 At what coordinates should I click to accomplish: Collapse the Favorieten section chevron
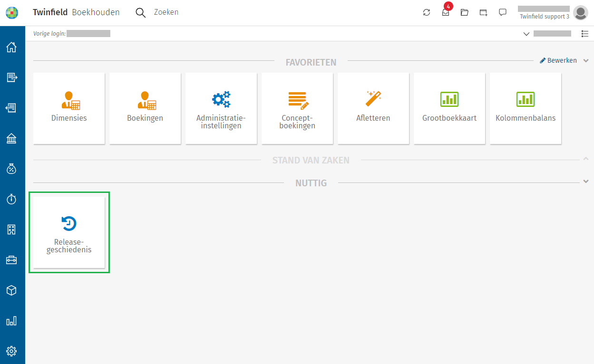[x=586, y=61]
